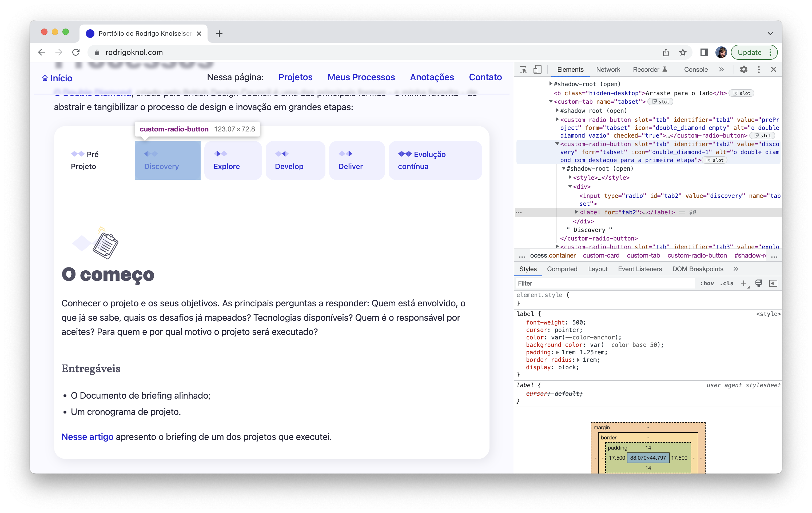
Task: Expand the first #shadow-root (open) node
Action: [551, 84]
